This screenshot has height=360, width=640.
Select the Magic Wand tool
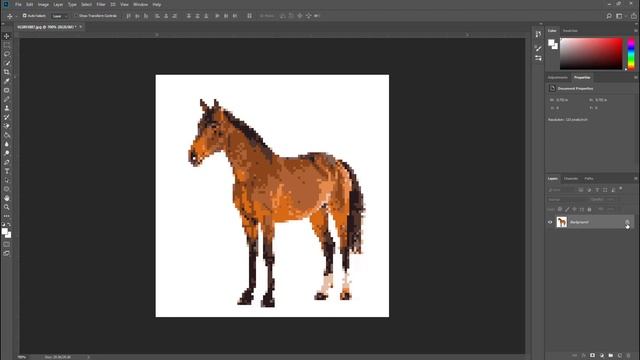[7, 63]
